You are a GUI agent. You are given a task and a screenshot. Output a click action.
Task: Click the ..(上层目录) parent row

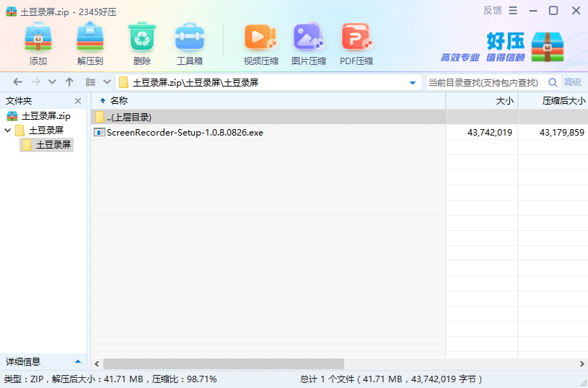(268, 117)
